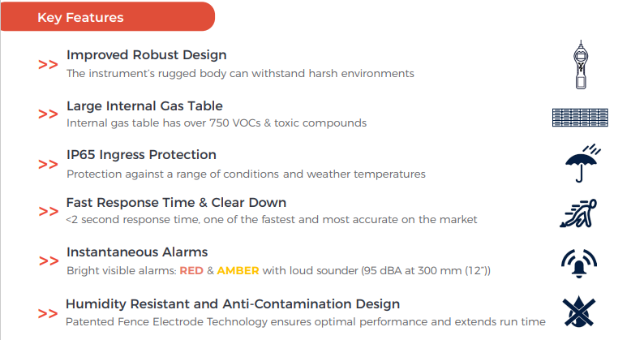This screenshot has width=644, height=340.
Task: Click the handheld detector instrument icon
Action: coord(581,65)
